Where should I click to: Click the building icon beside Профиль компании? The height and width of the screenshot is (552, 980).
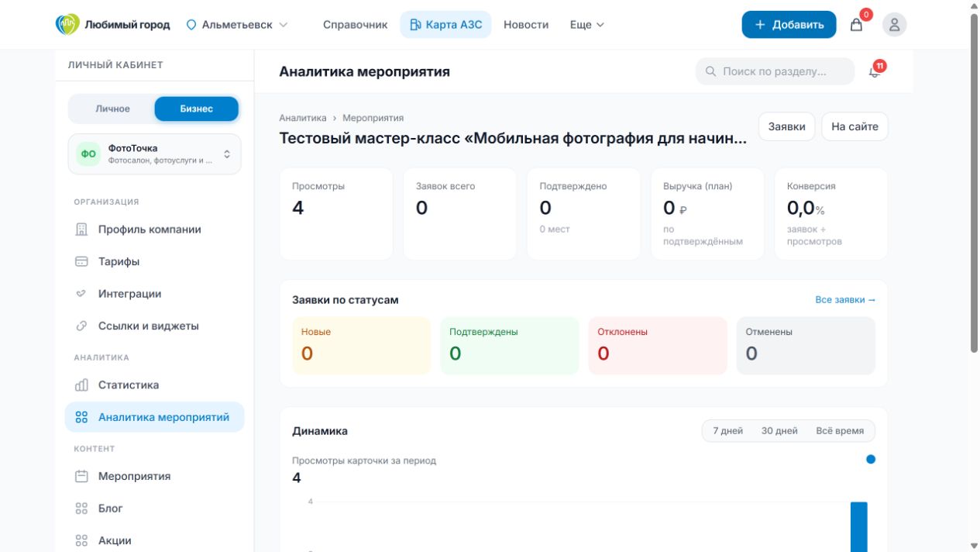pos(81,229)
